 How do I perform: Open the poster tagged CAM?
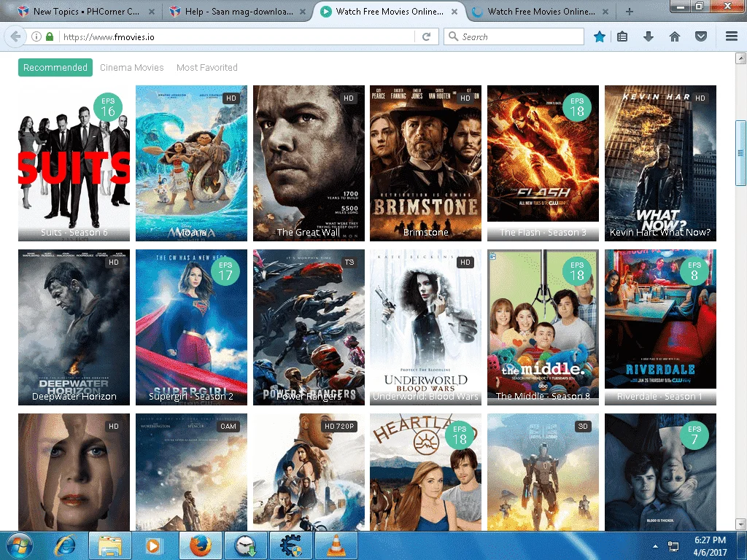click(x=191, y=472)
